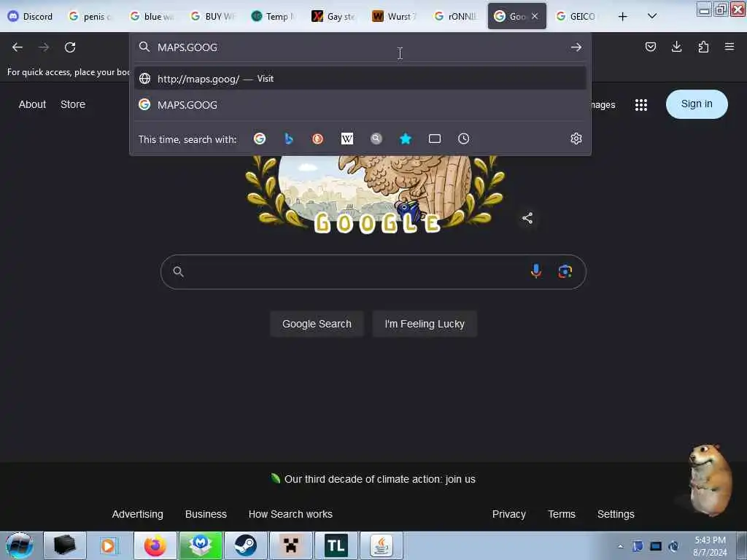747x560 pixels.
Task: Submit address bar with go arrow
Action: (x=576, y=47)
